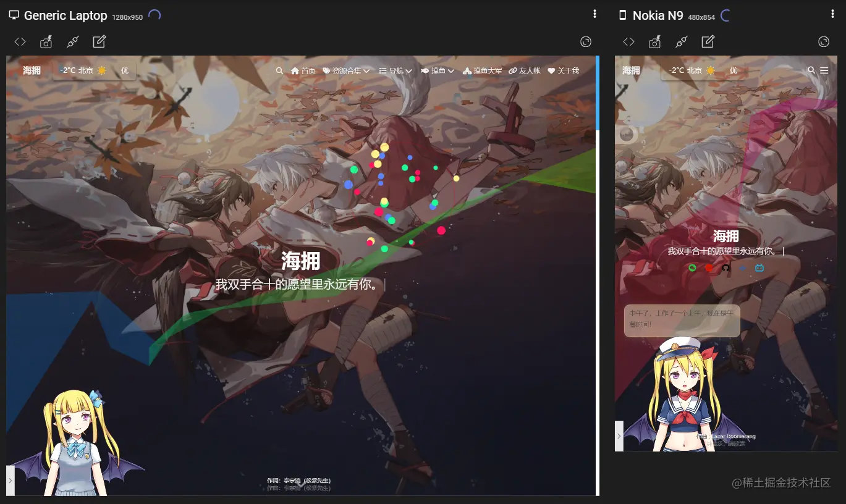This screenshot has height=504, width=846.
Task: Click 海拥 site logo in laptop view
Action: pos(32,70)
